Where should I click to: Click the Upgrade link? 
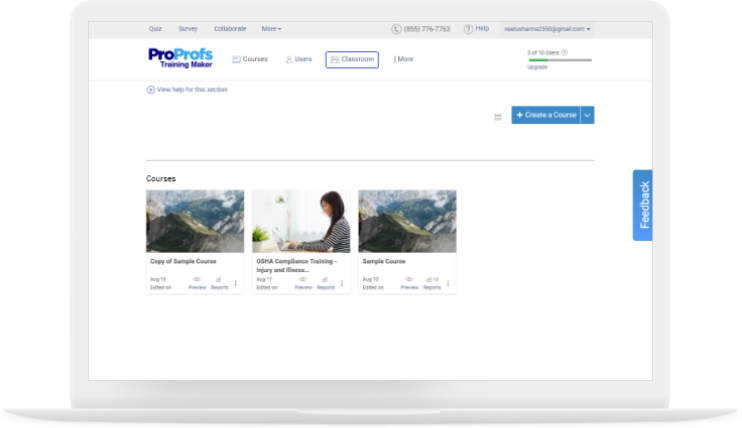click(537, 67)
